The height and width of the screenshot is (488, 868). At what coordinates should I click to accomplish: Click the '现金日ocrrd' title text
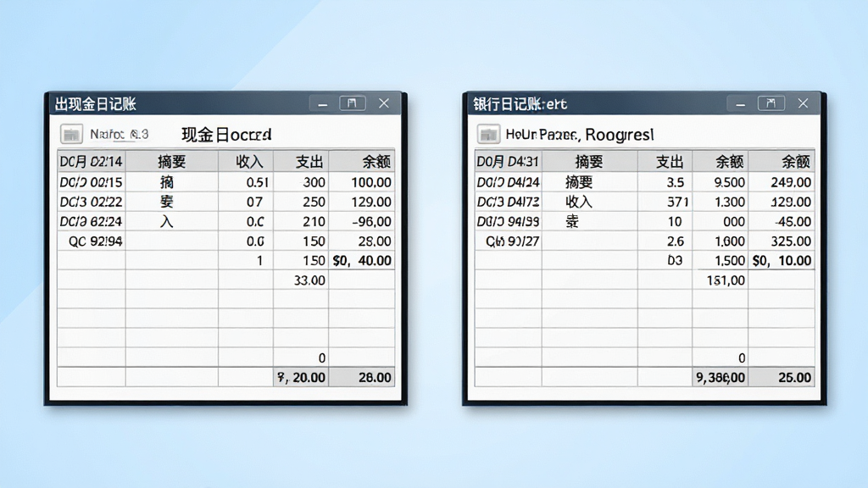tap(226, 135)
